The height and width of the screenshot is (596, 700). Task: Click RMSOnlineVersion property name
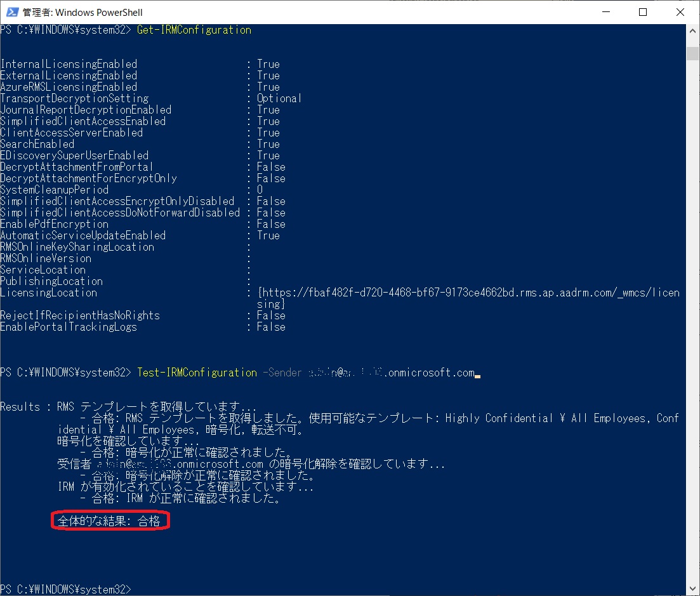click(46, 258)
